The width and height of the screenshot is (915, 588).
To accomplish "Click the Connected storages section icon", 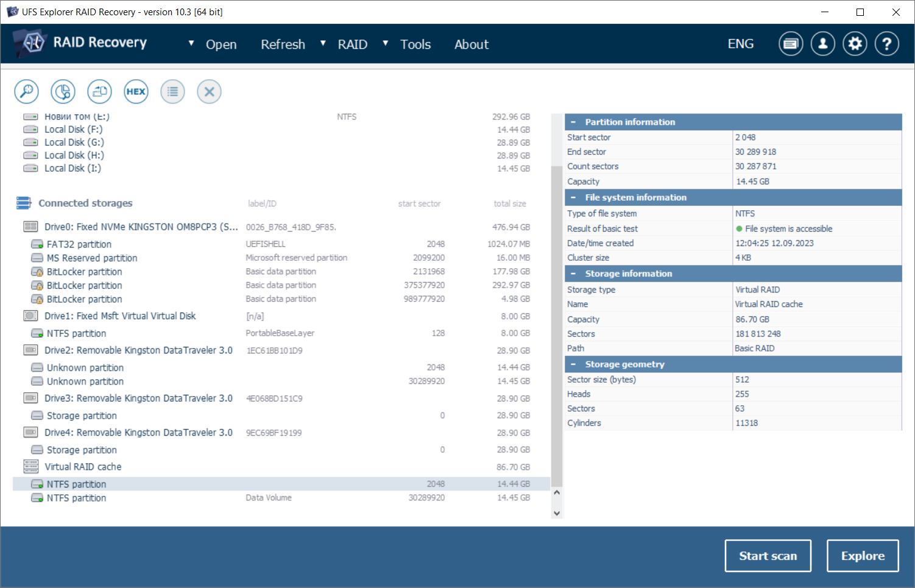I will pos(24,203).
